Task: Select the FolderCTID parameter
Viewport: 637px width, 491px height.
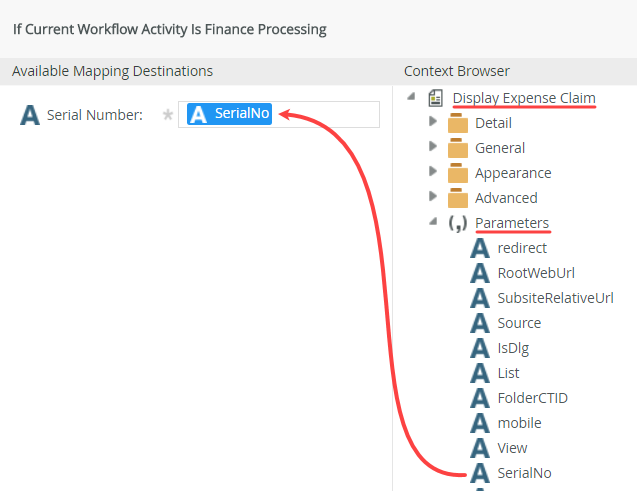Action: tap(532, 398)
